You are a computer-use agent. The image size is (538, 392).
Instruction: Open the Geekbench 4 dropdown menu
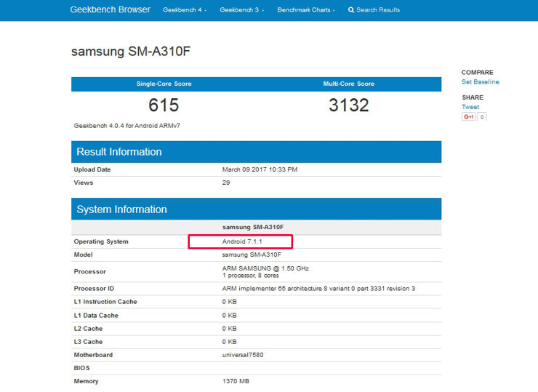pos(185,10)
